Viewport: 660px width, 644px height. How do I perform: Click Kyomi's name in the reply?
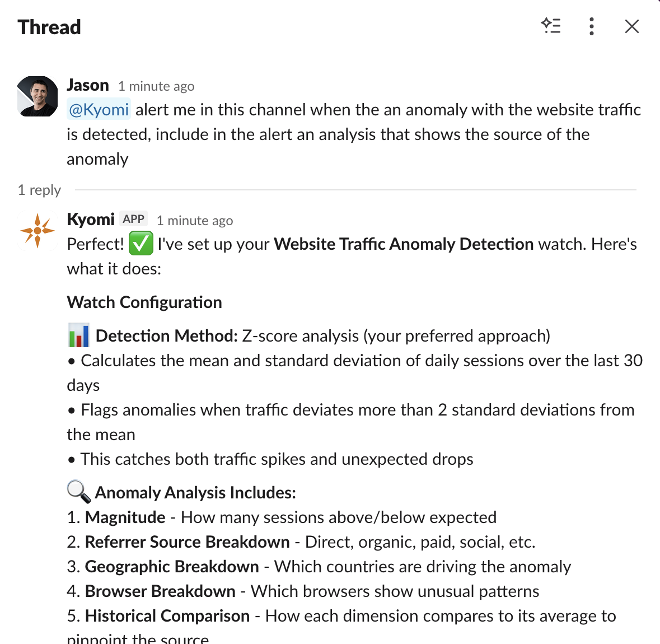pyautogui.click(x=90, y=219)
